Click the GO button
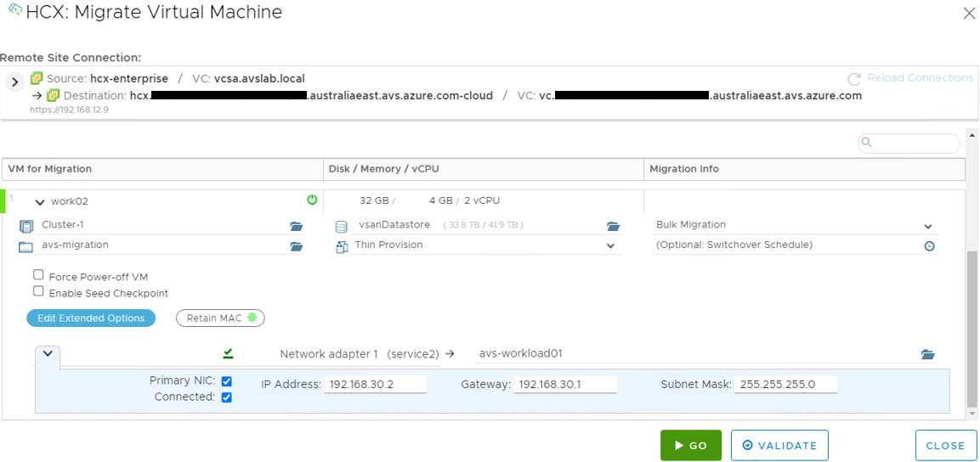The height and width of the screenshot is (462, 980). (691, 445)
